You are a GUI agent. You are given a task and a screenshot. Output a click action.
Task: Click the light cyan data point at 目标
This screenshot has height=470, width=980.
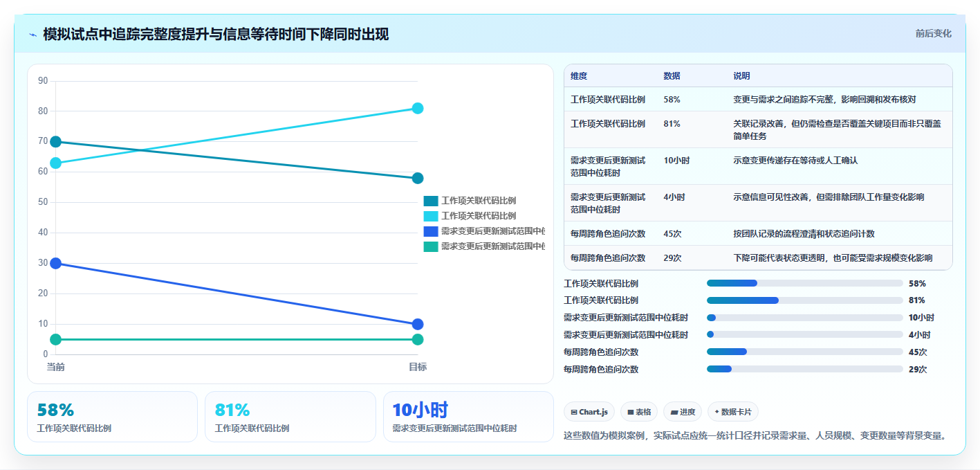[x=418, y=108]
